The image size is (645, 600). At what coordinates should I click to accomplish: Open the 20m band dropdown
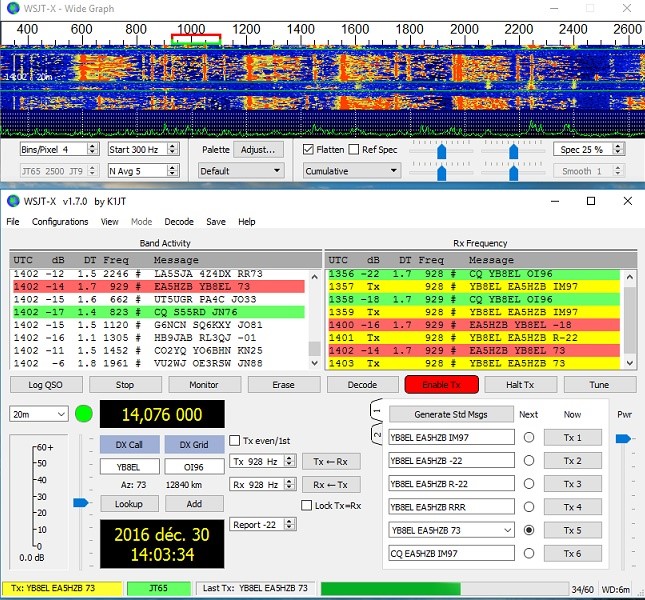(39, 414)
